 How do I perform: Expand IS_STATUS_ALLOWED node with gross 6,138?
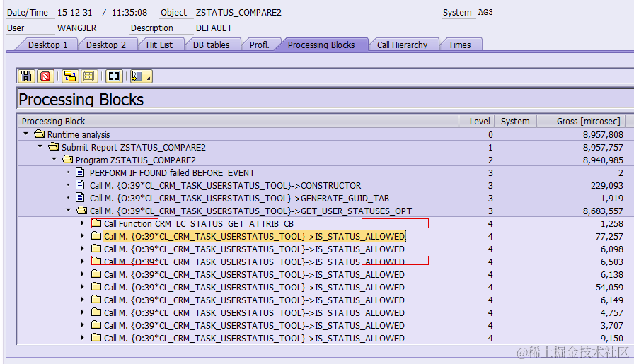click(83, 274)
